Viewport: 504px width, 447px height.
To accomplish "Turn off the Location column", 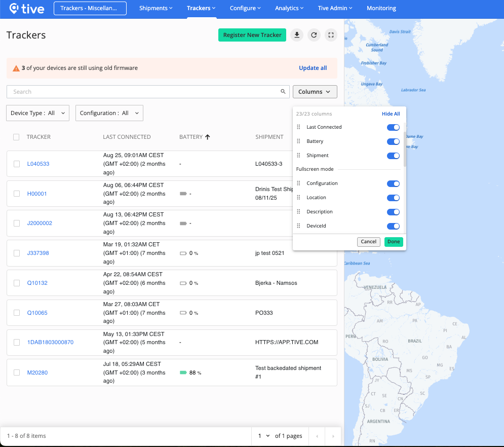I will (x=393, y=198).
